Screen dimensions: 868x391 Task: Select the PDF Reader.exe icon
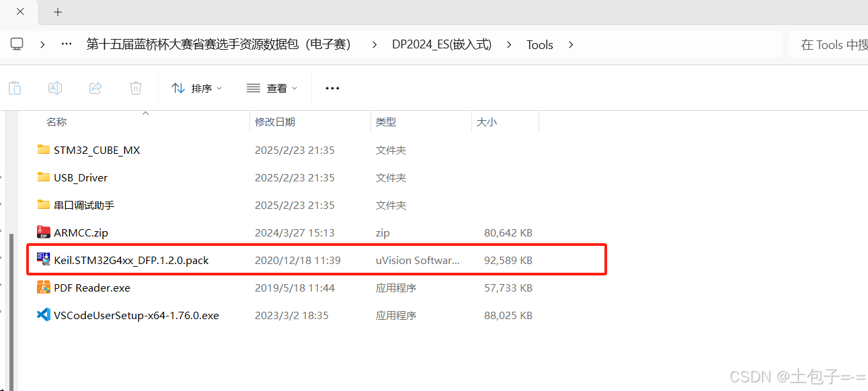pos(44,288)
